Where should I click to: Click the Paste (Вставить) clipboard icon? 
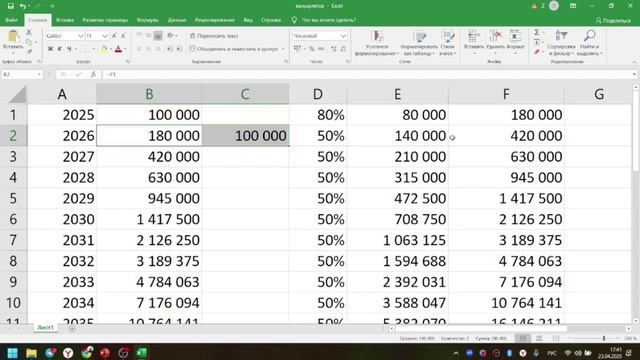13,37
